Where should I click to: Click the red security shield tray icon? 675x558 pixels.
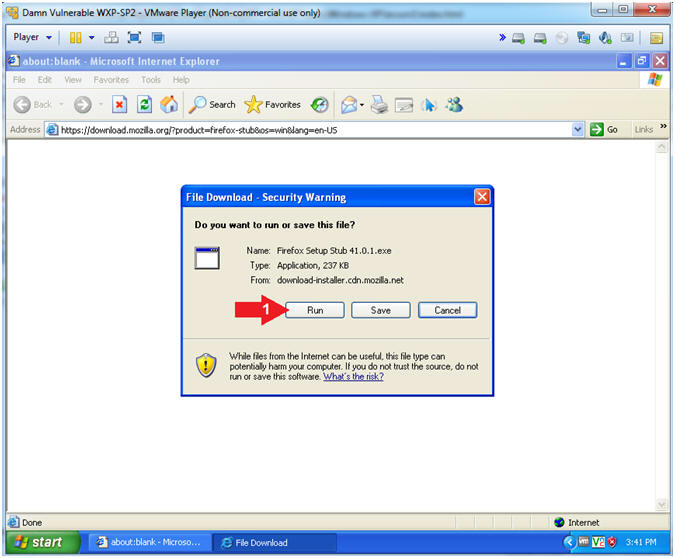tap(611, 542)
